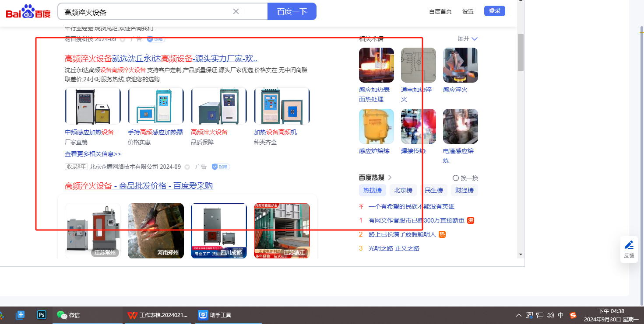Click the page vertical scrollbar thumb

[x=521, y=52]
